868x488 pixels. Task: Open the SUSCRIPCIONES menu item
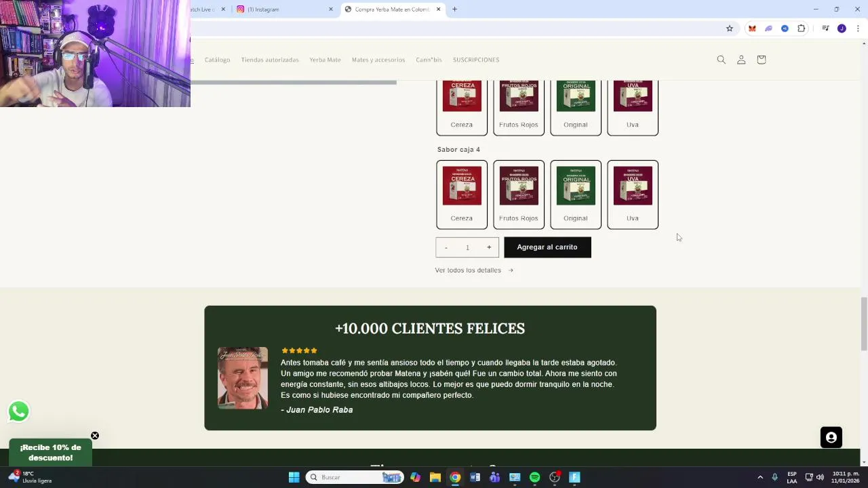476,60
